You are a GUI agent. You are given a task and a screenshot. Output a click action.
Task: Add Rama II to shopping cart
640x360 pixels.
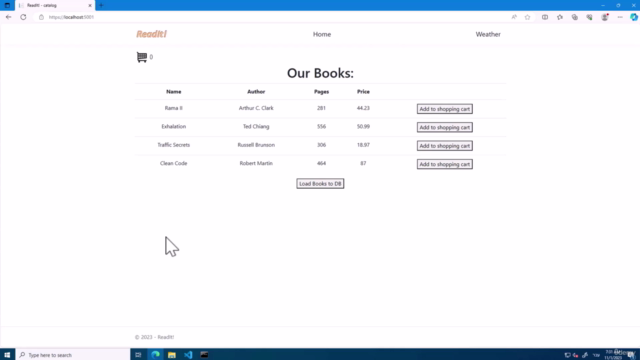(444, 109)
